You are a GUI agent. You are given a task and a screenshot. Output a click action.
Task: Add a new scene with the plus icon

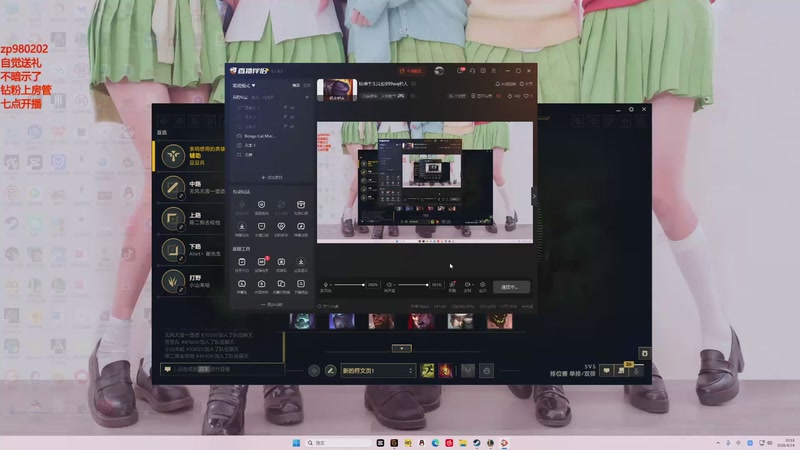(307, 97)
